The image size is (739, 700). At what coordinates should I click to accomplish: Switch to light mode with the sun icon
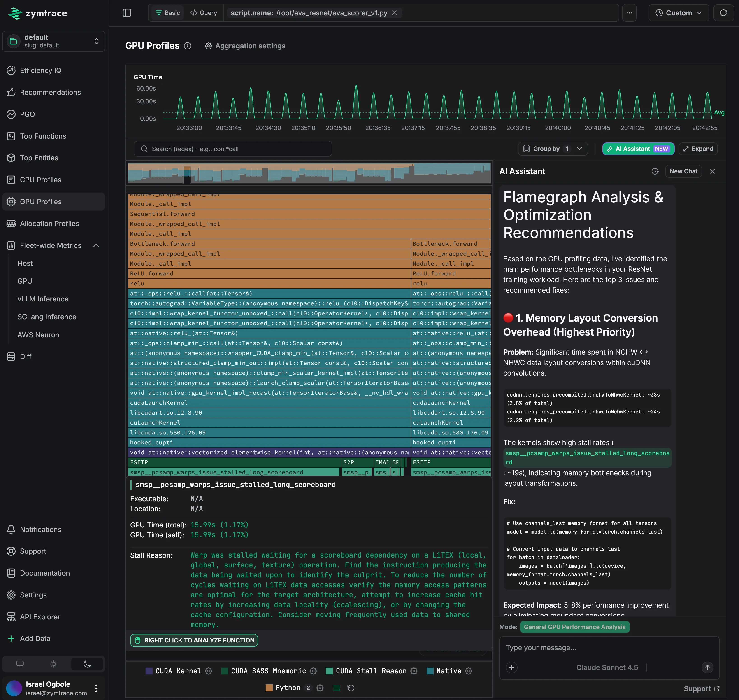(x=53, y=664)
